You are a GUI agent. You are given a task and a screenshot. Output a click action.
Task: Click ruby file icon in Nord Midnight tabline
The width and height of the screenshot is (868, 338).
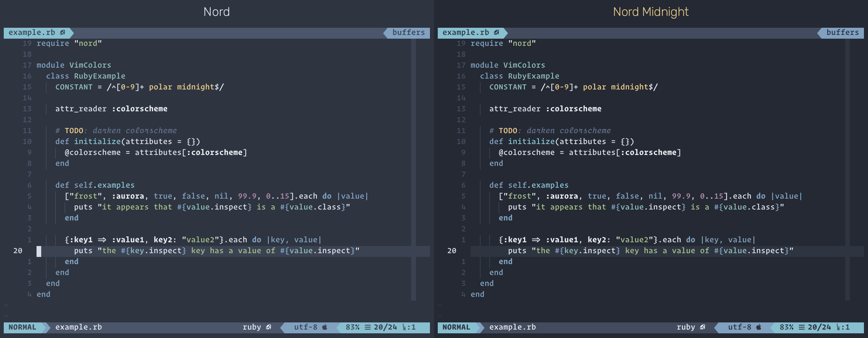[x=496, y=33]
